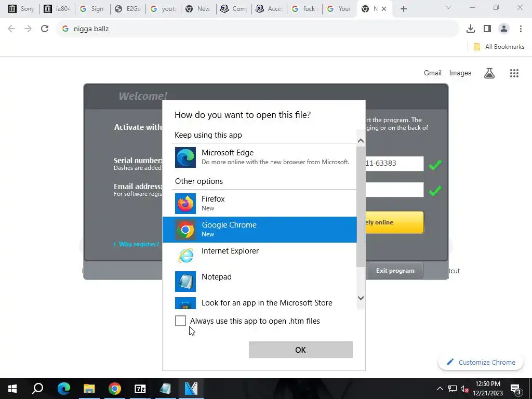
Task: Choose Notepad to open the file
Action: (x=260, y=281)
